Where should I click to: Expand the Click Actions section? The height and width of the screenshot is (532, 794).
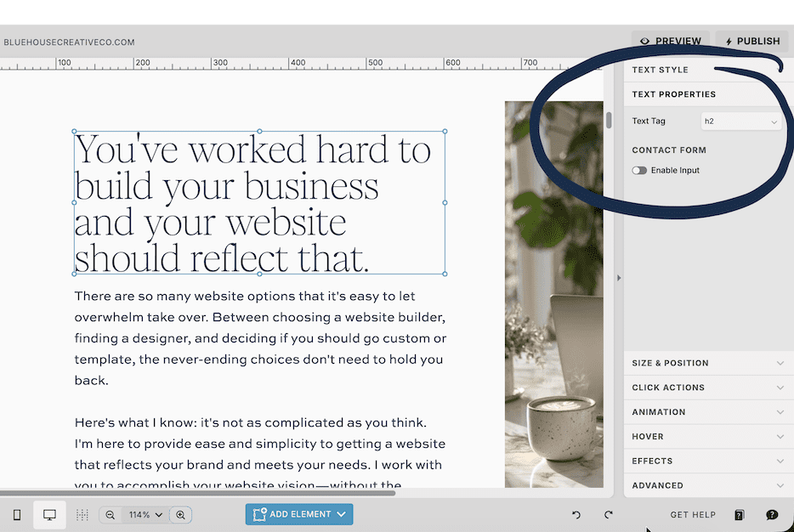click(707, 388)
